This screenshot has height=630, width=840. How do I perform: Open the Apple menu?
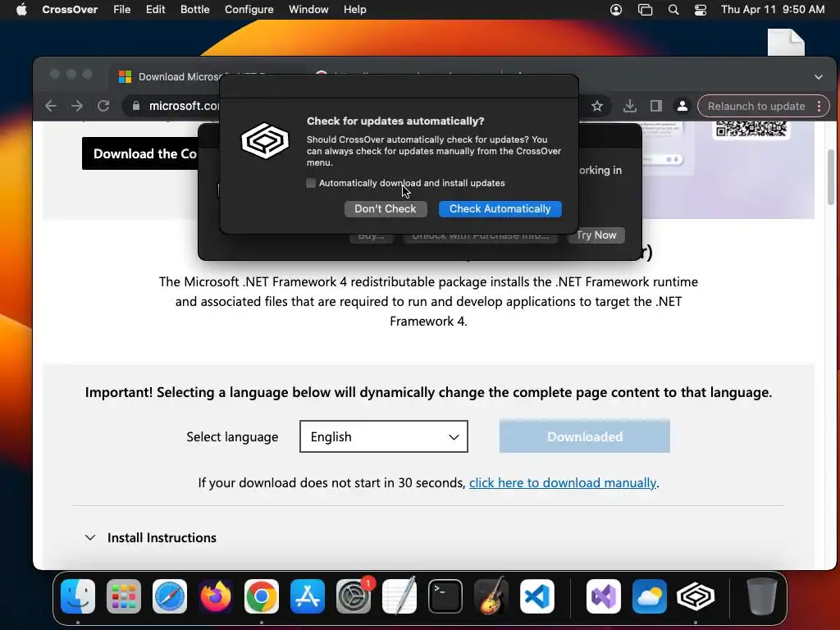[21, 10]
